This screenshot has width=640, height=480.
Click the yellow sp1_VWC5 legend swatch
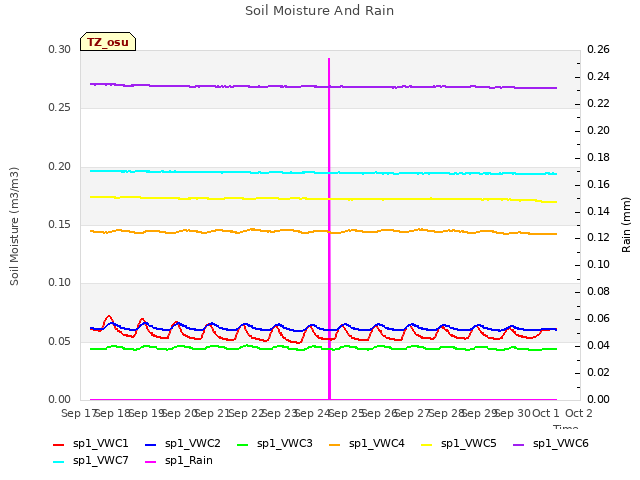tap(427, 445)
